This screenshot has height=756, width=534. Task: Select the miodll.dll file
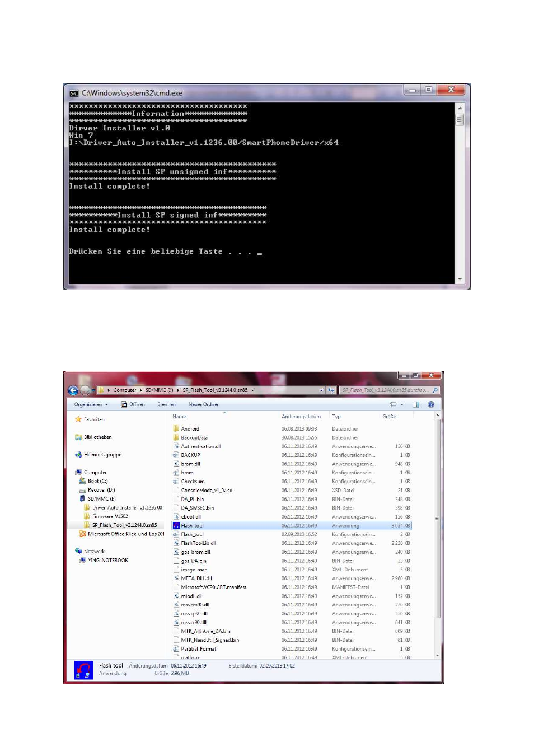(191, 596)
